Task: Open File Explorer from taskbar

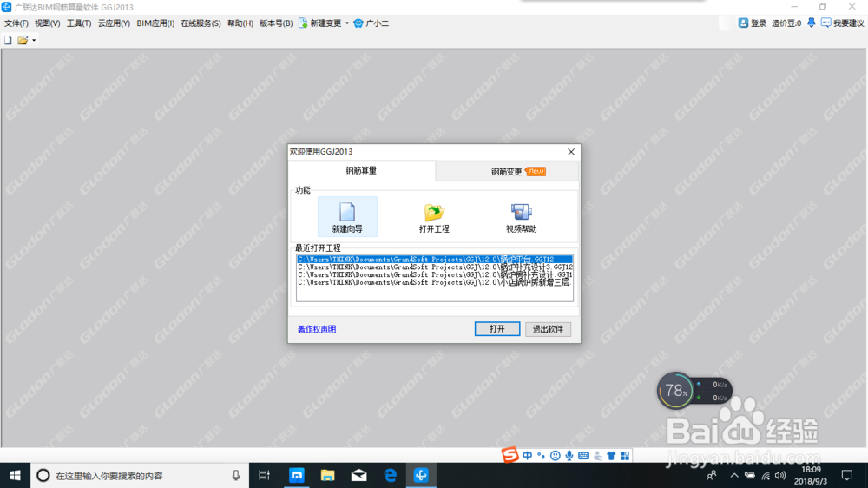Action: tap(328, 475)
